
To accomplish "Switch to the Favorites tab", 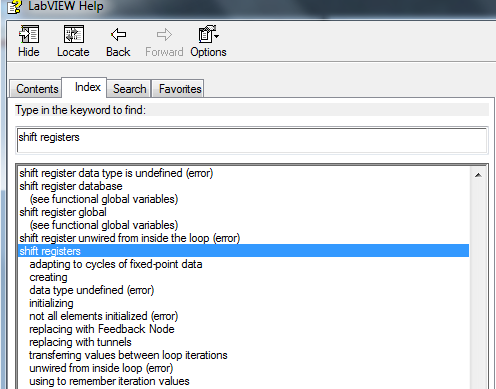I will pyautogui.click(x=178, y=89).
